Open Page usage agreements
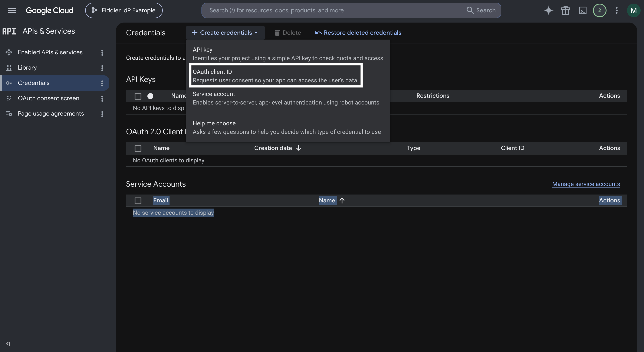This screenshot has width=644, height=352. [51, 114]
